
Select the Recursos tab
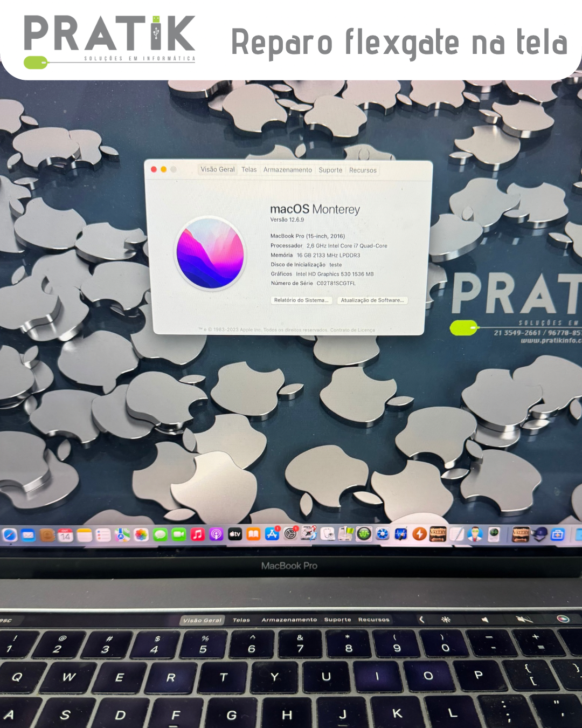pyautogui.click(x=363, y=170)
